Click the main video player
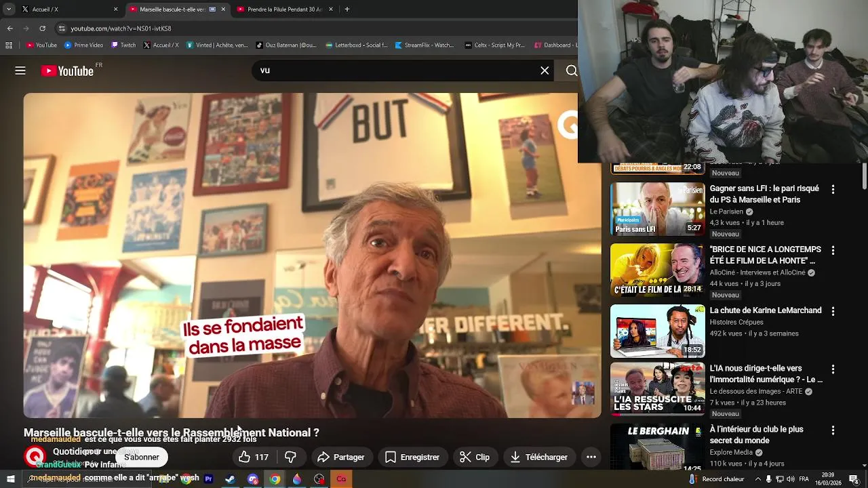The image size is (868, 488). 312,256
